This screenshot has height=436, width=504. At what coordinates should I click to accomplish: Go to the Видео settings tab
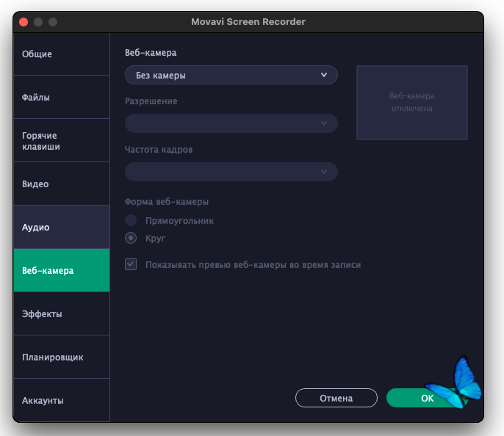coord(62,184)
